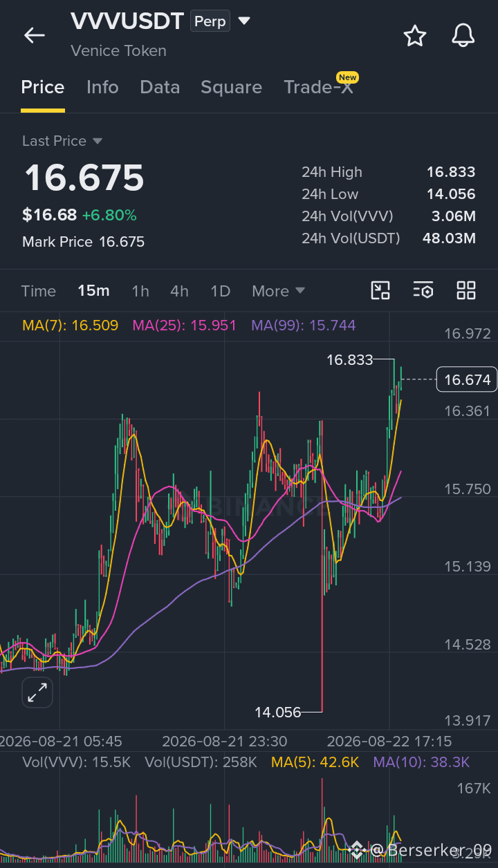Tap the large 16.675 last price
The height and width of the screenshot is (868, 498).
(84, 178)
